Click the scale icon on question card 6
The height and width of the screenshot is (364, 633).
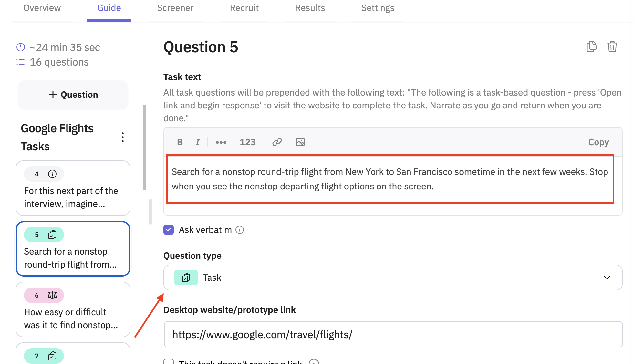coord(52,295)
